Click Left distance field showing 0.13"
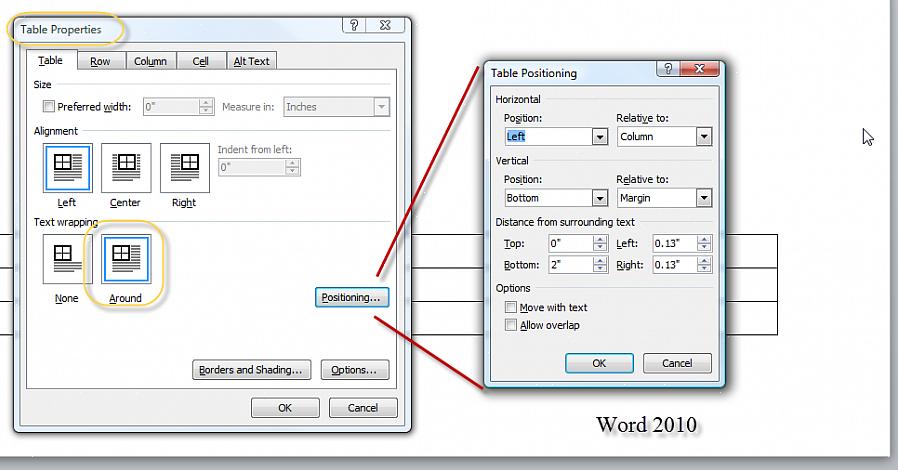 [x=675, y=243]
